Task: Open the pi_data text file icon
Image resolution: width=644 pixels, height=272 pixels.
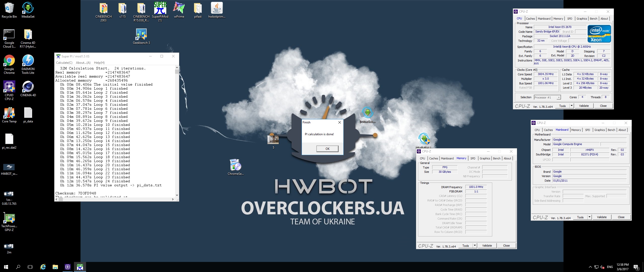Action: [x=28, y=115]
